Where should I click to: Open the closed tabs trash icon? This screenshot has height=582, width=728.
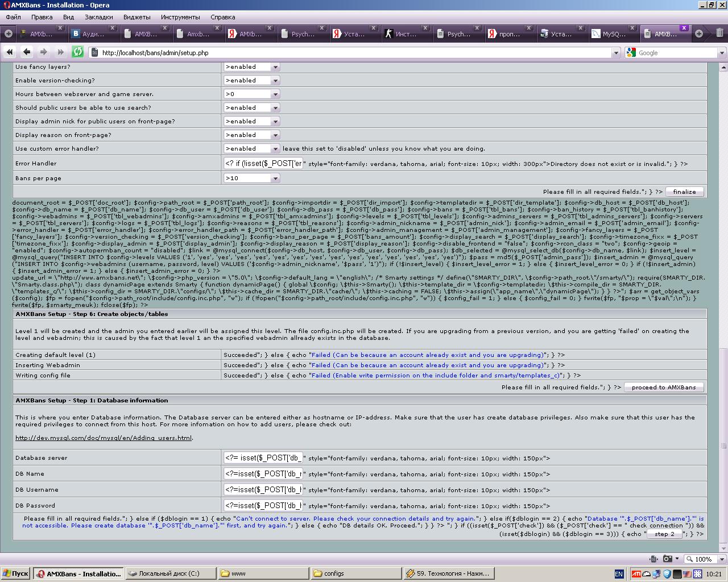click(x=719, y=34)
